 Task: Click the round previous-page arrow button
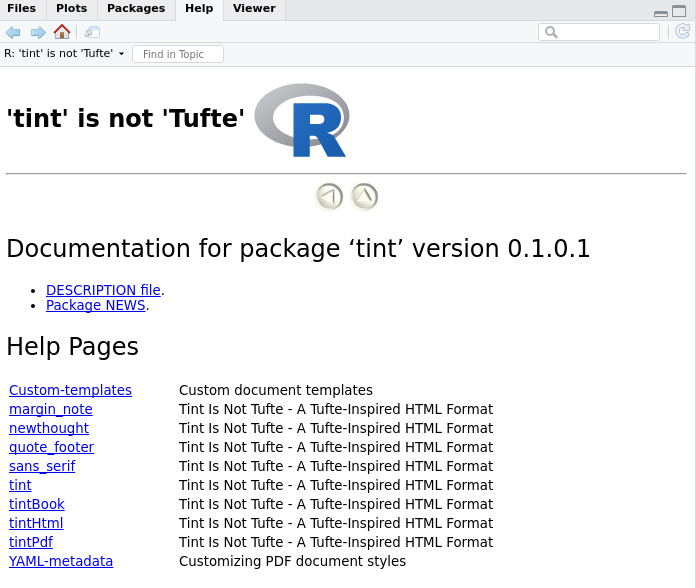point(329,197)
